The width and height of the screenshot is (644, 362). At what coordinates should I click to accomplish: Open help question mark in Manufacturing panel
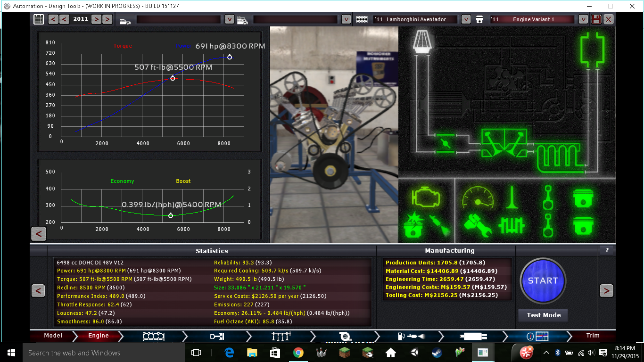pos(607,250)
